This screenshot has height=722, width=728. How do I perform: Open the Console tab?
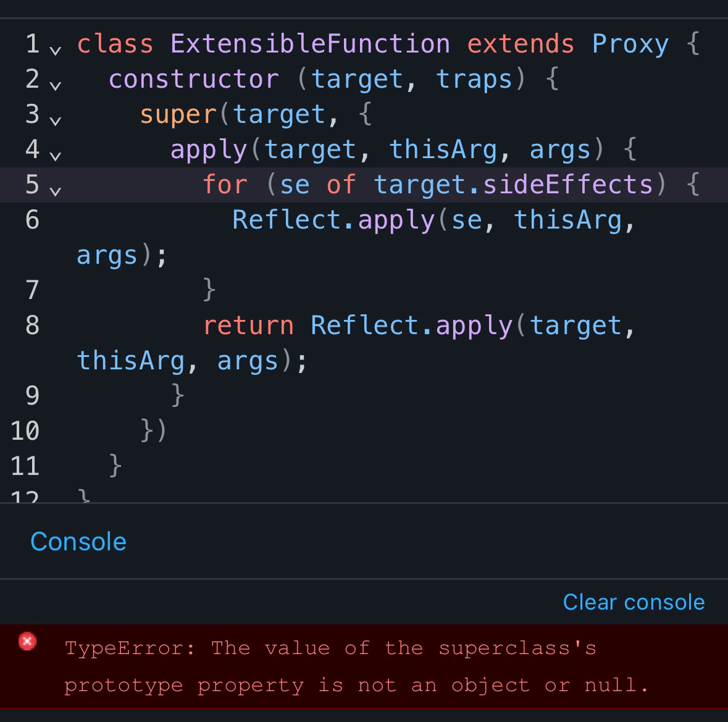click(78, 542)
